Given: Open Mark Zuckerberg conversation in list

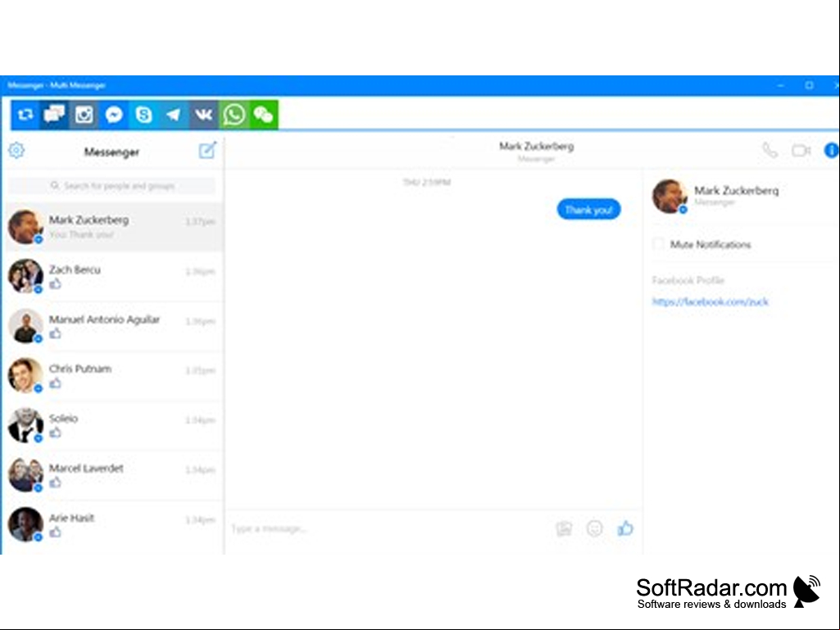Looking at the screenshot, I should pyautogui.click(x=113, y=227).
